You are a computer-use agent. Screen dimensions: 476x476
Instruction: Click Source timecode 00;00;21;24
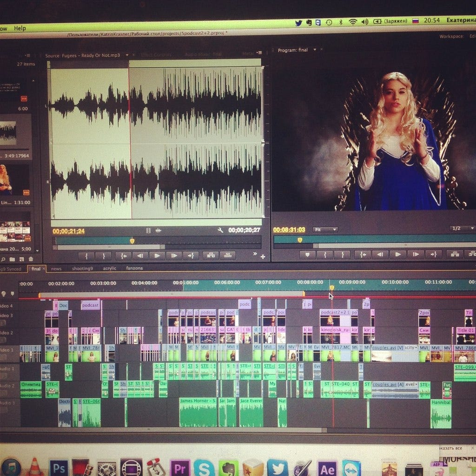[x=69, y=231]
